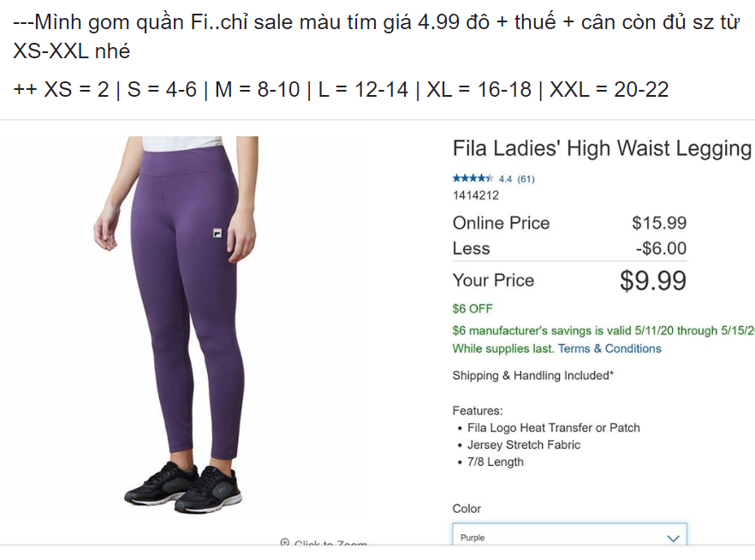Click the black sneakers in the photo

click(183, 487)
